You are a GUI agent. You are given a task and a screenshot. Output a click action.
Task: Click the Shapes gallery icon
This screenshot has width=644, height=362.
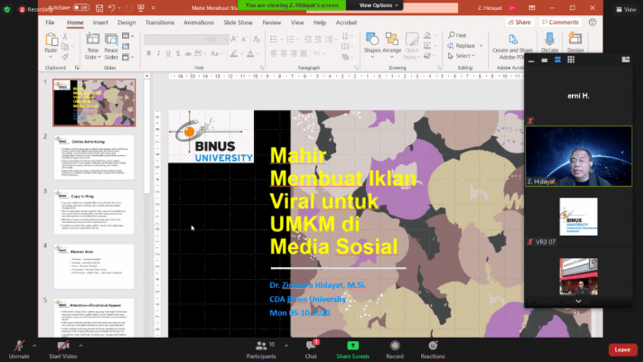pyautogui.click(x=372, y=40)
